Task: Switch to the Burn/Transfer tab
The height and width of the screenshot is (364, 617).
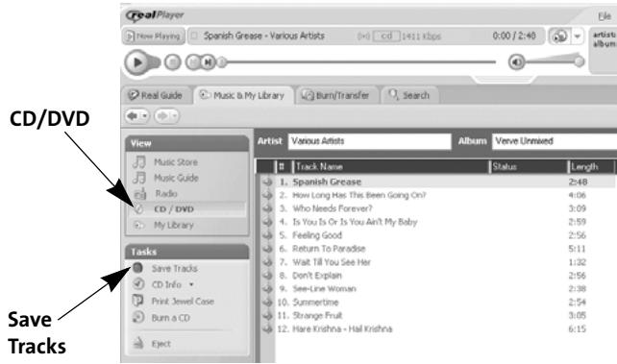Action: coord(336,95)
